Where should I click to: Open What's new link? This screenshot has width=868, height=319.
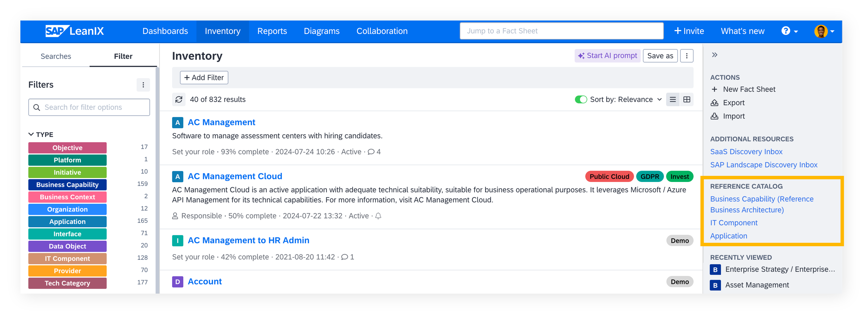(742, 31)
